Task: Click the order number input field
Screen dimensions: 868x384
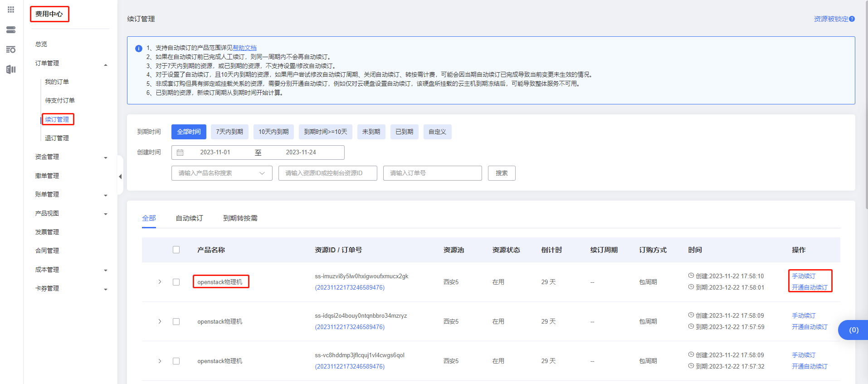Action: [432, 173]
